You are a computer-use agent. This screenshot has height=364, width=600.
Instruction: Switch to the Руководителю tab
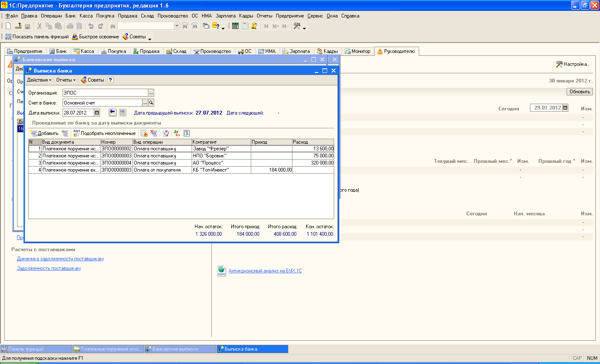coord(396,51)
